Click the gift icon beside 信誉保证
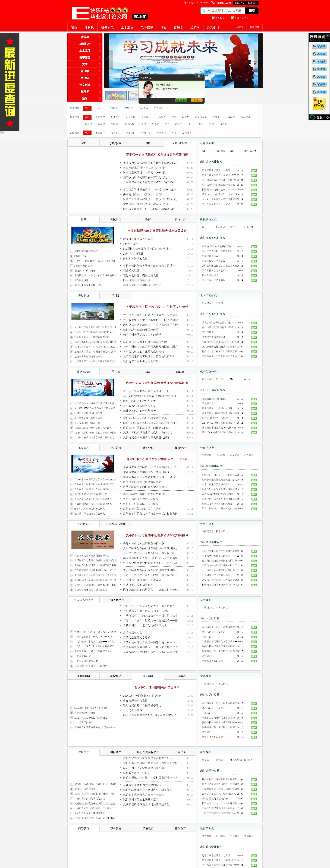 click(x=213, y=18)
